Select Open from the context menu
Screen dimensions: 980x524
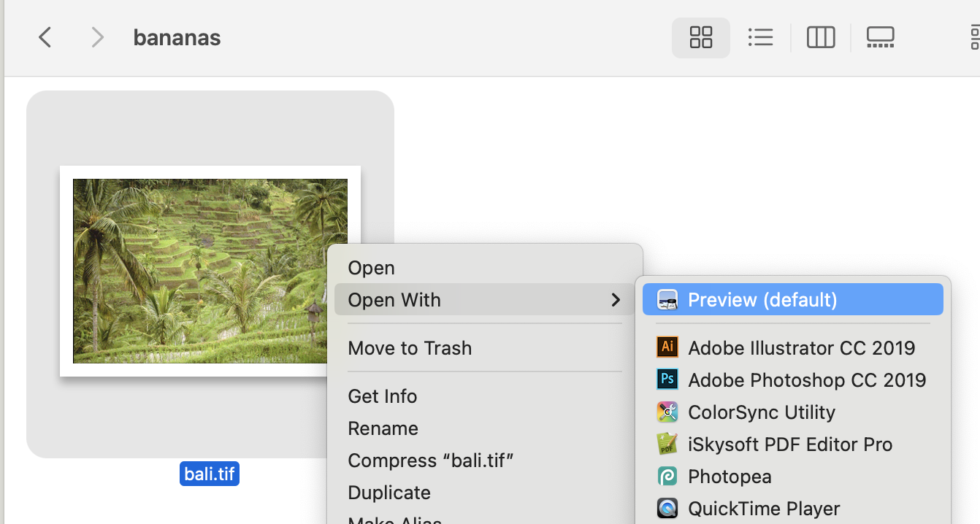click(371, 267)
